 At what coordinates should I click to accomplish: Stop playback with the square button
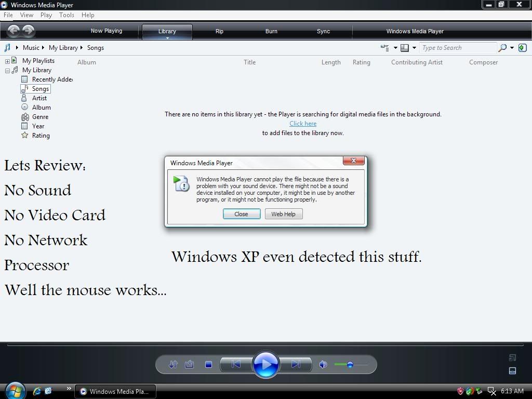tap(209, 364)
